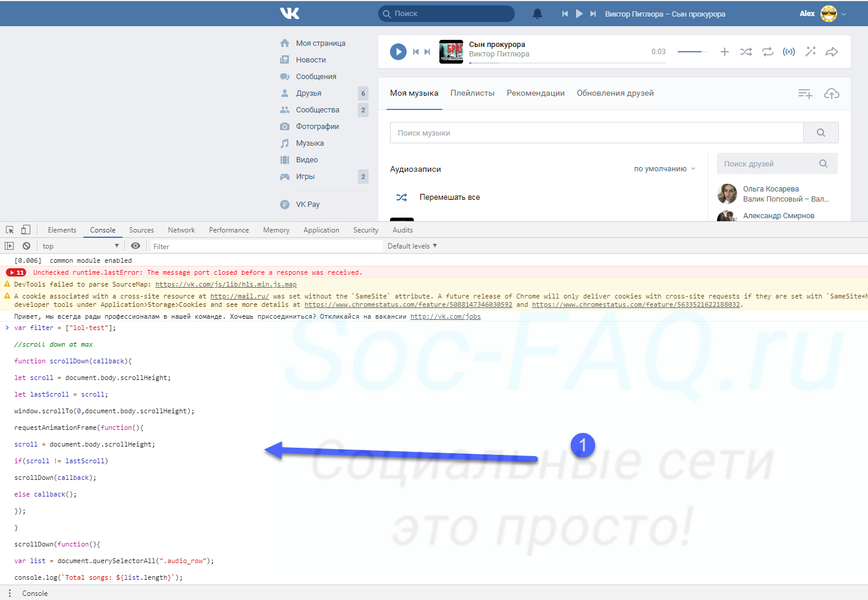Click the VK logo in header
The width and height of the screenshot is (868, 600).
290,13
